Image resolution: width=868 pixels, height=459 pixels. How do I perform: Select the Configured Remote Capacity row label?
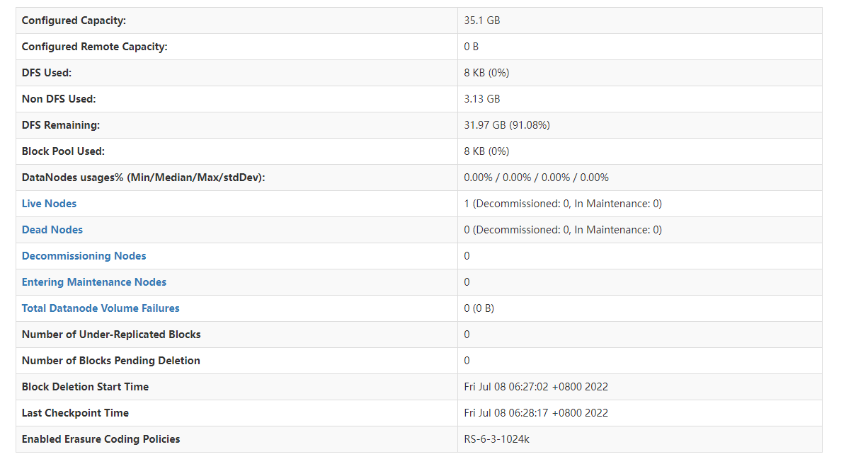tap(95, 47)
